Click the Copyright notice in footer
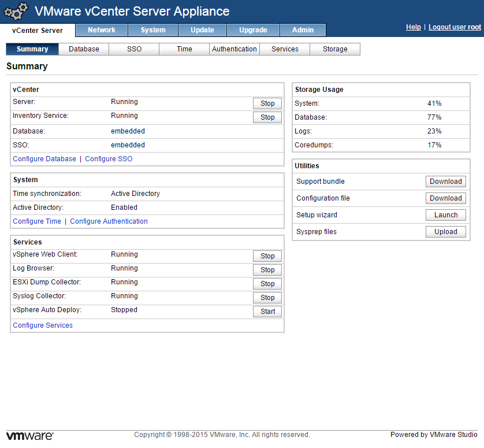 222,435
